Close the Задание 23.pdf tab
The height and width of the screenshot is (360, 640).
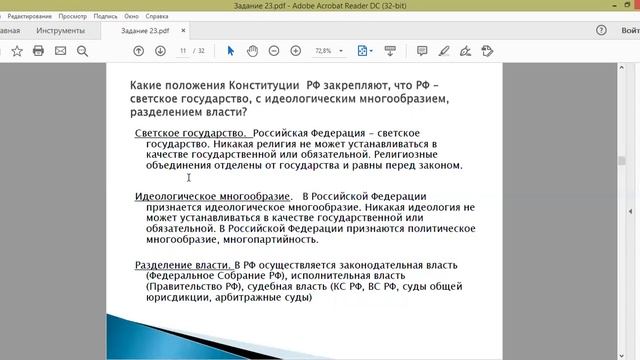point(183,31)
